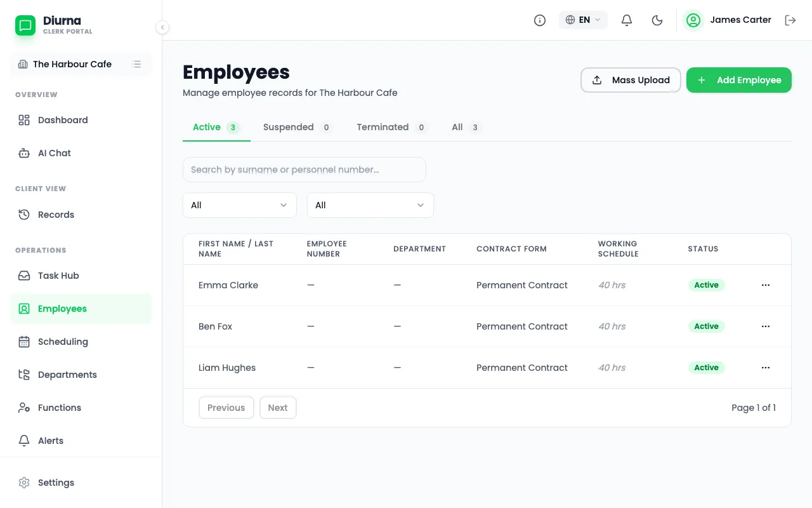Open Records in client view
The image size is (812, 508).
[x=81, y=215]
